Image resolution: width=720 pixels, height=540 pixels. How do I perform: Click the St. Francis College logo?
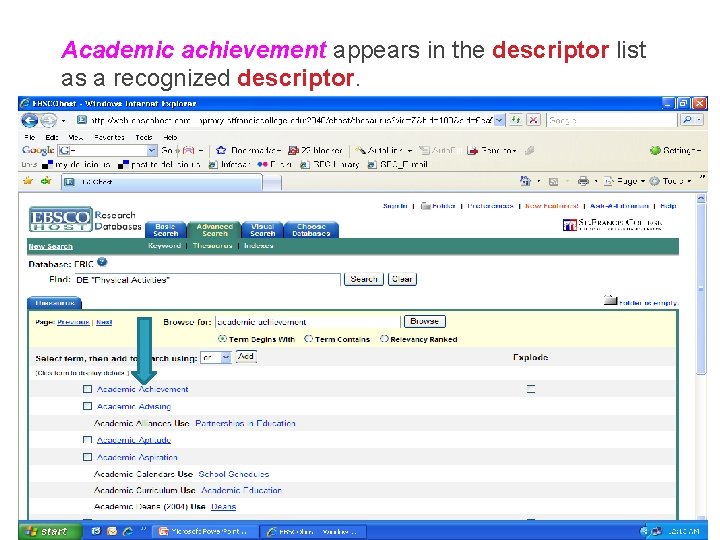(613, 224)
